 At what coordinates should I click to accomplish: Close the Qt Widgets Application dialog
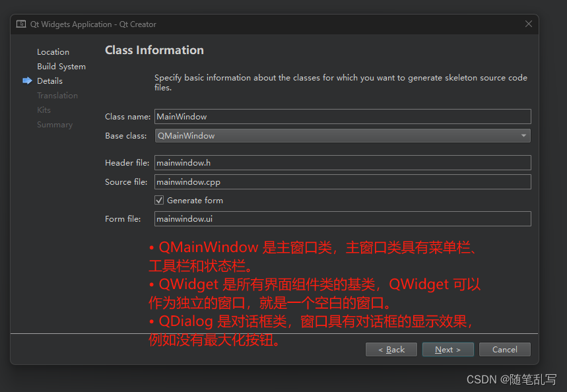528,24
